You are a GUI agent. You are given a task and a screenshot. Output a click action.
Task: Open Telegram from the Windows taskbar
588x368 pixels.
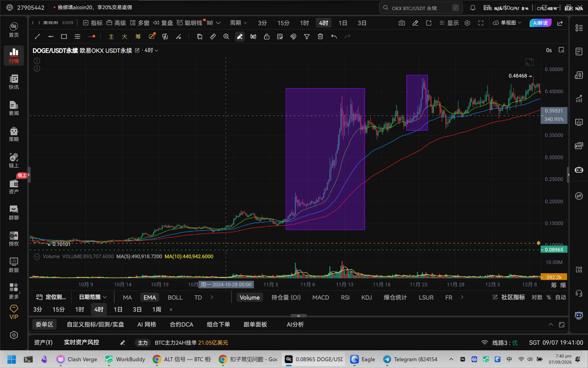pyautogui.click(x=410, y=359)
